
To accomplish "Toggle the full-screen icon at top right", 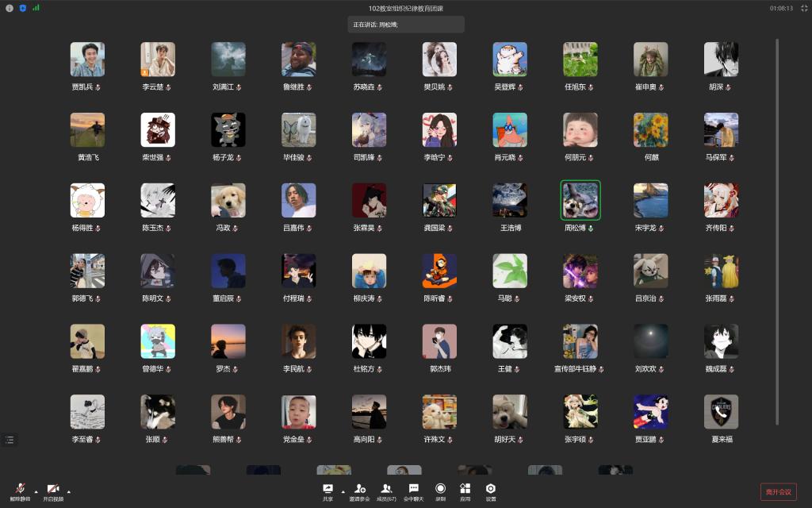I will pos(802,8).
